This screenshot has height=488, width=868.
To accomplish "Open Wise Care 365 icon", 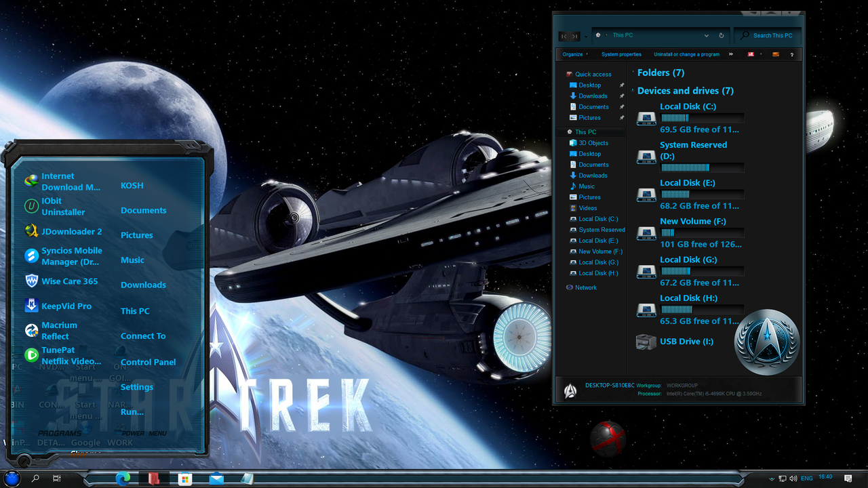I will (x=31, y=281).
